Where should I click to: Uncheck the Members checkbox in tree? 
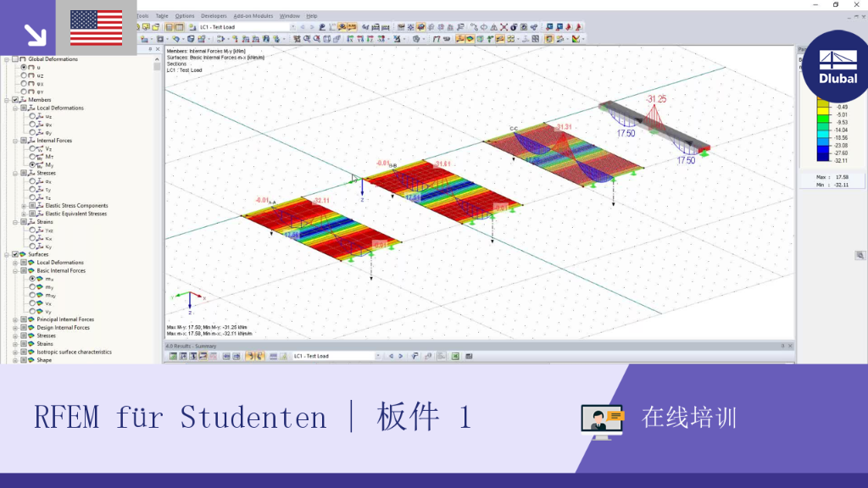[15, 100]
